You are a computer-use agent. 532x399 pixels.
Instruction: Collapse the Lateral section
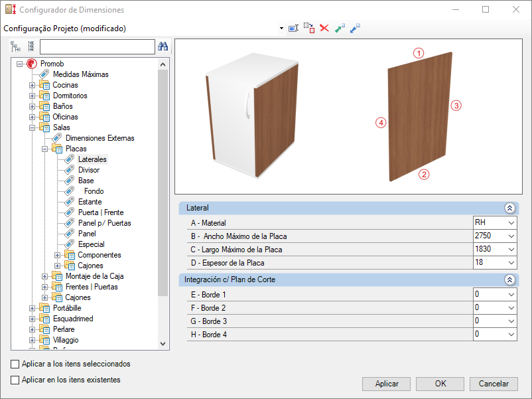point(509,208)
